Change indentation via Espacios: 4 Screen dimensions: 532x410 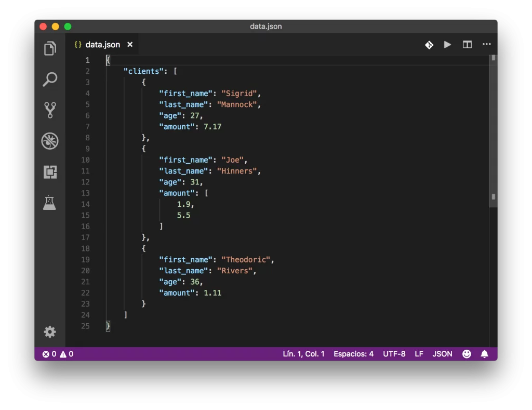[353, 354]
